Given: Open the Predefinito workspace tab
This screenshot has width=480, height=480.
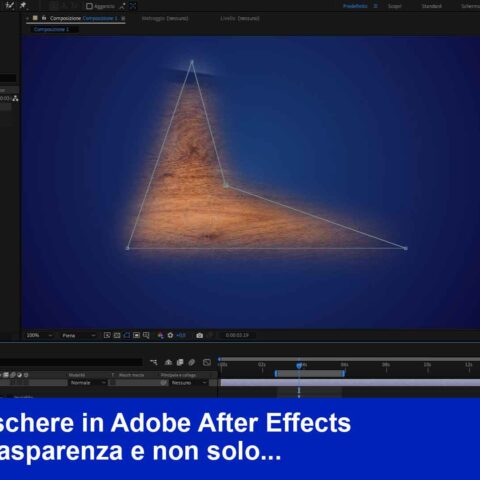Looking at the screenshot, I should [355, 6].
